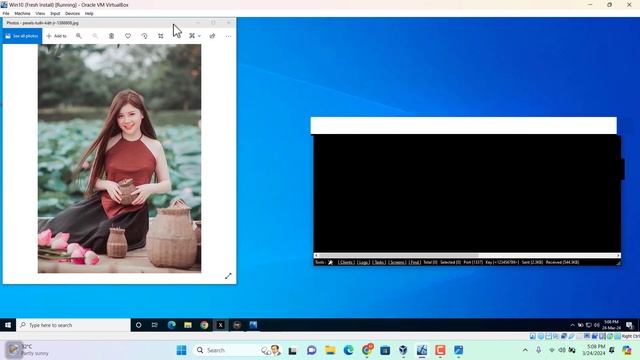The width and height of the screenshot is (640, 360).
Task: Click the Tools star icon in the black window
Action: coord(330,262)
